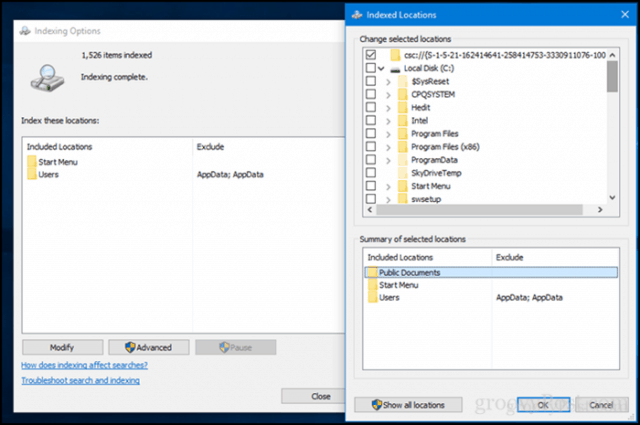Click the $SysReset folder icon

coord(403,81)
